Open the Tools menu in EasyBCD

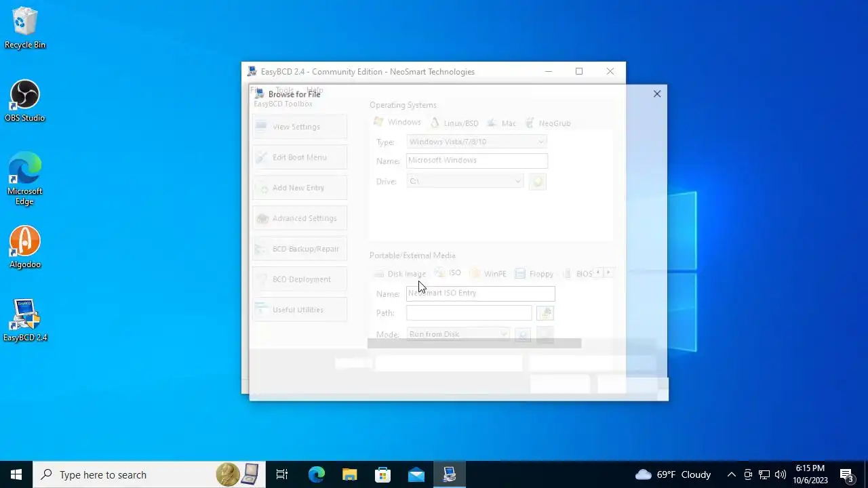(284, 89)
